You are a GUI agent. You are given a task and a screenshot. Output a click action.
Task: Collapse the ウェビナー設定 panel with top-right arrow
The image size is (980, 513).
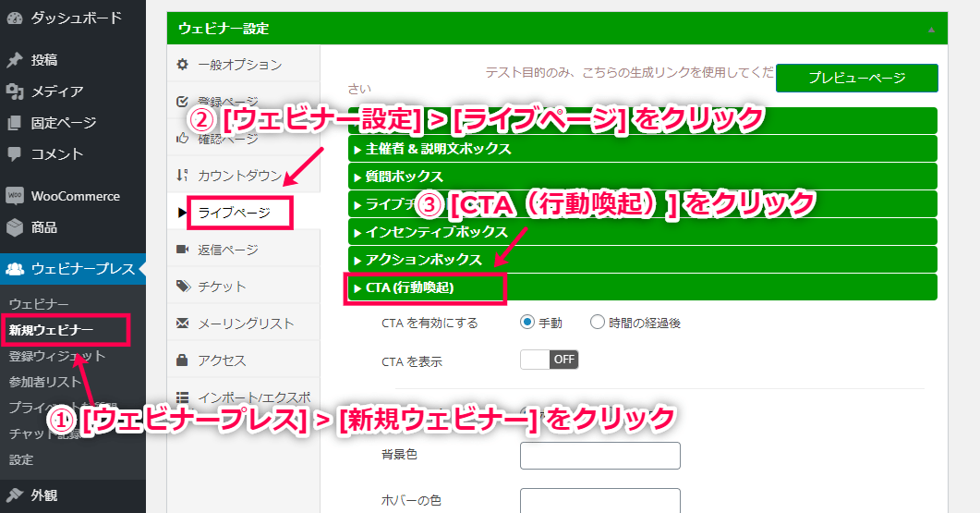point(931,30)
